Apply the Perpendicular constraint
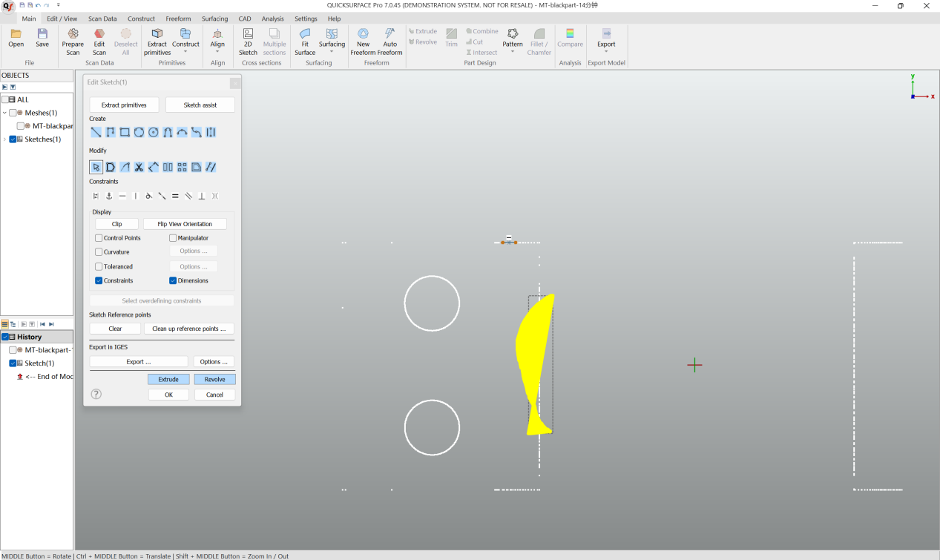Screen dimensions: 940x560 [x=202, y=196]
